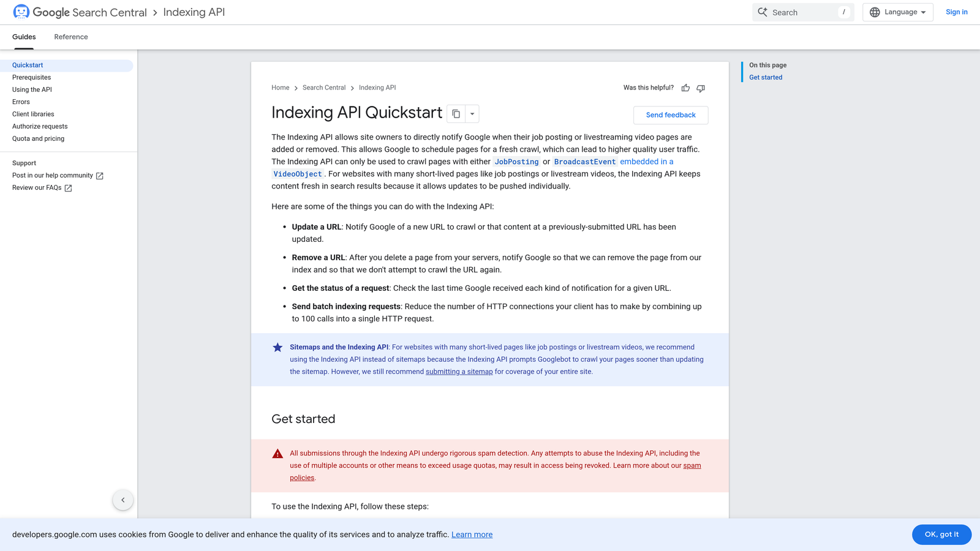Click the Review our FAQs external link icon
980x551 pixels.
[68, 188]
